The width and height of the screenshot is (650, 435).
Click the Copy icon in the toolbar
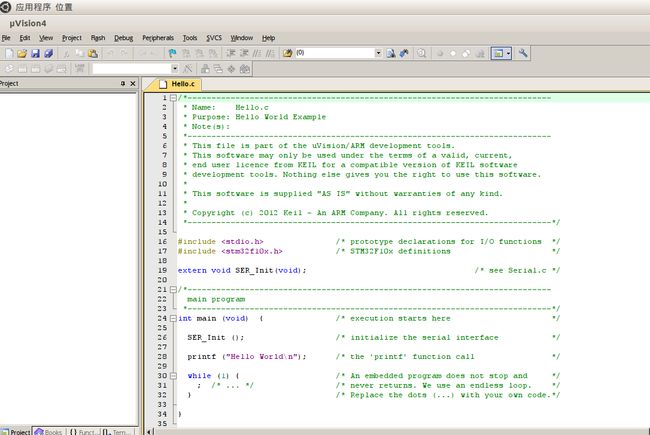tap(79, 53)
